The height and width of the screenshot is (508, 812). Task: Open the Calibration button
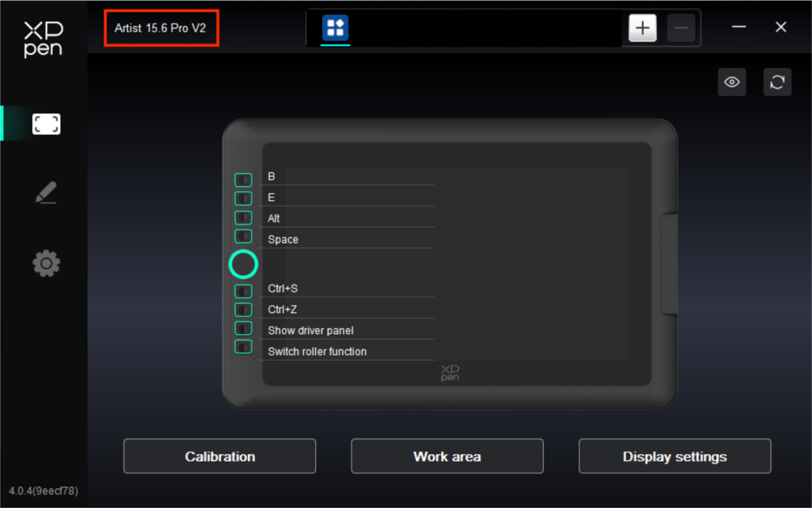219,456
